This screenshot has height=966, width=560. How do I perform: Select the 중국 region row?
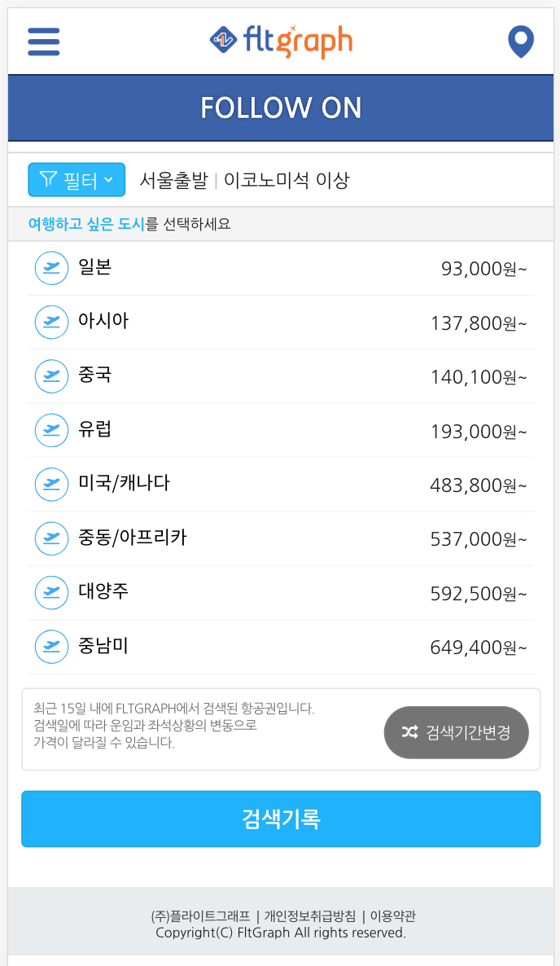coord(281,376)
